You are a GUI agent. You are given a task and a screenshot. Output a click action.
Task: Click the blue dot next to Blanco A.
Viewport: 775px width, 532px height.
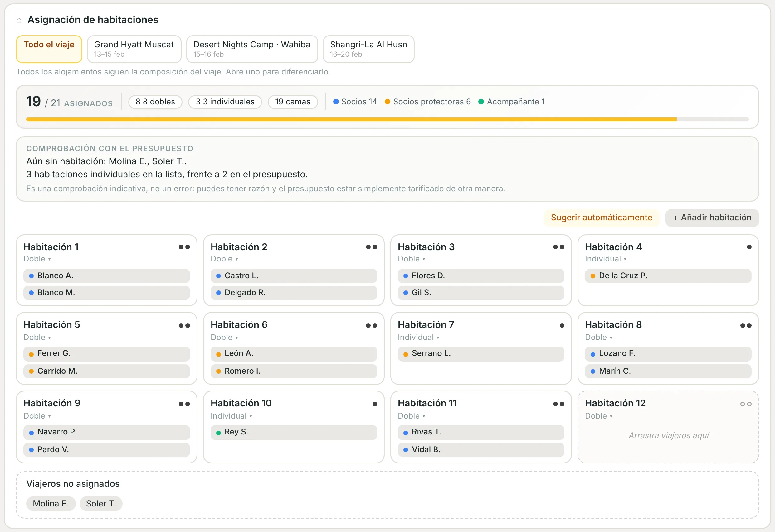click(32, 276)
